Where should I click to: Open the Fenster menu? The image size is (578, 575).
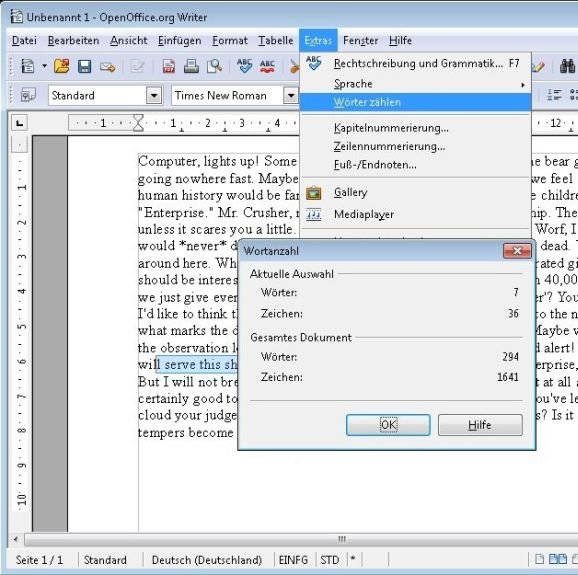(x=360, y=41)
